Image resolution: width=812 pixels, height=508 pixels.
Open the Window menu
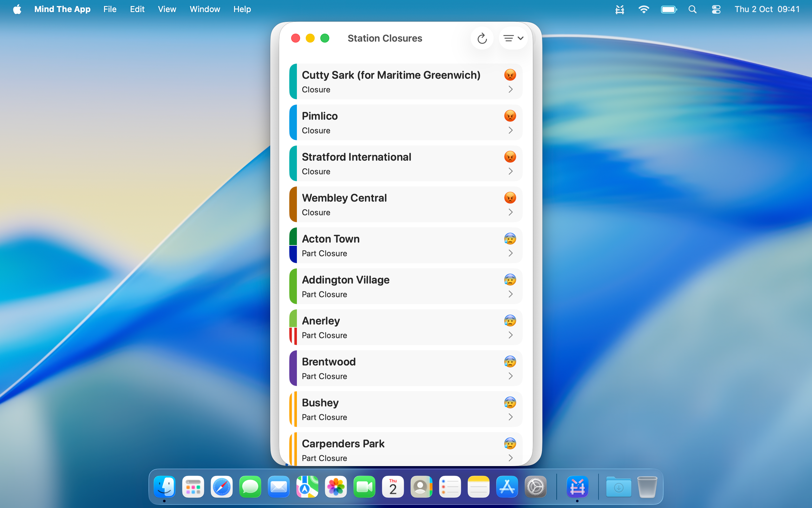click(x=205, y=9)
